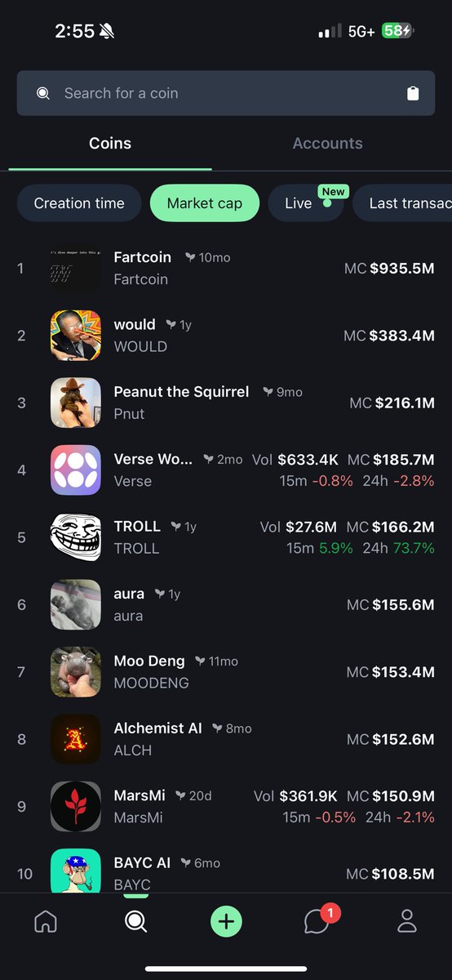Enable the Live filter chip
Screen dimensions: 452x980
click(x=306, y=203)
